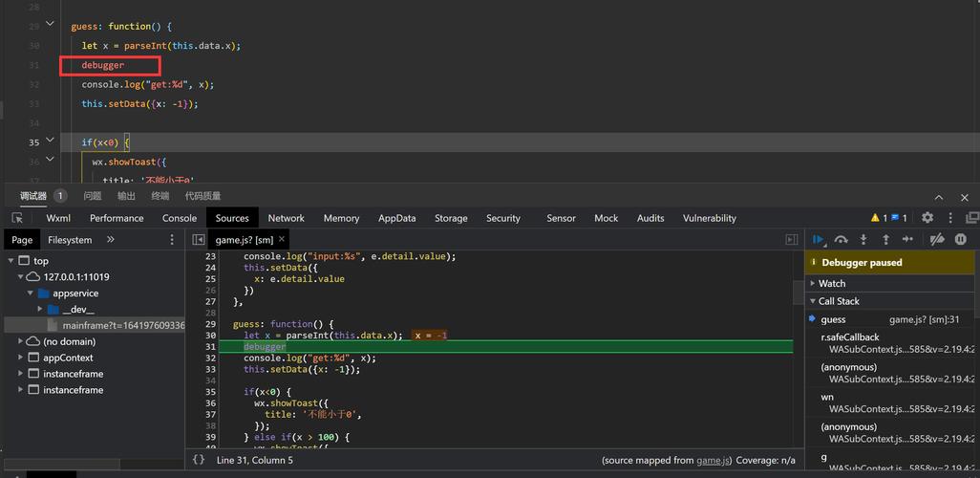Screen dimensions: 980x478
Task: Select the wn call stack frame
Action: 889,402
